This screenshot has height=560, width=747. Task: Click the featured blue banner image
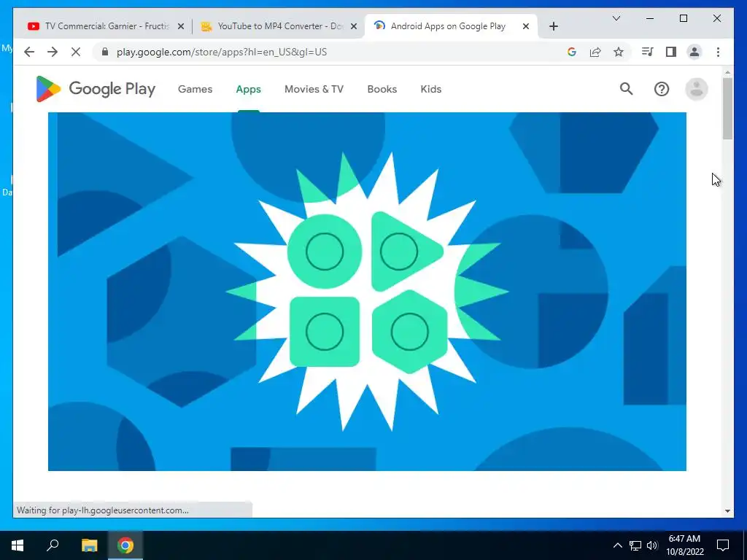coord(367,292)
